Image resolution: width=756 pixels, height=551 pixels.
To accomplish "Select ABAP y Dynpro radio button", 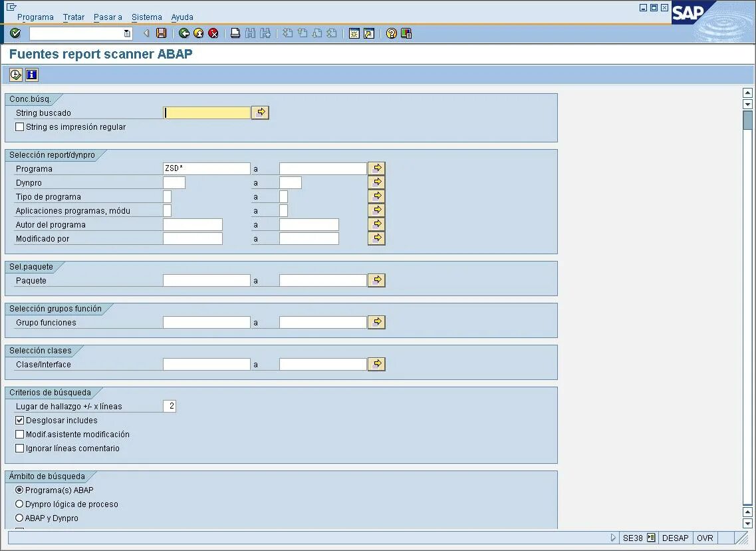I will pos(19,518).
